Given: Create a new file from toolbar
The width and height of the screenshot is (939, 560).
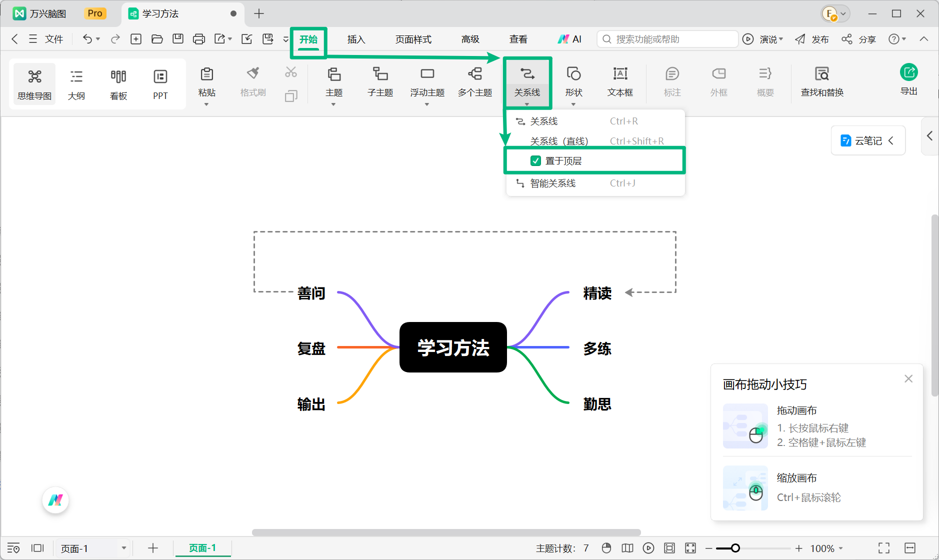Looking at the screenshot, I should (136, 39).
